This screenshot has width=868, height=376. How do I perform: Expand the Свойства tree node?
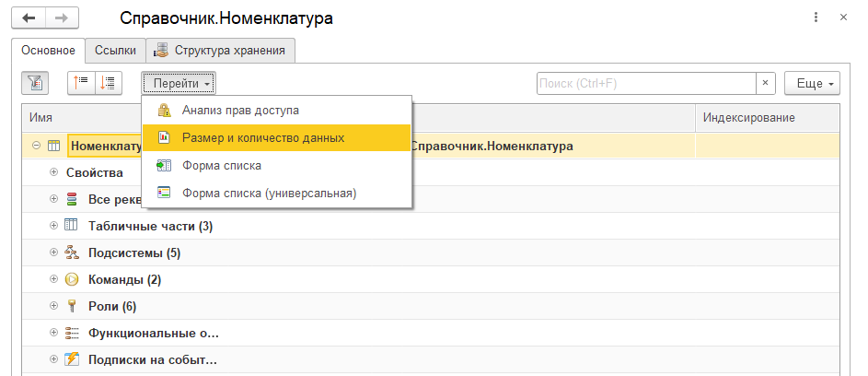click(x=54, y=172)
